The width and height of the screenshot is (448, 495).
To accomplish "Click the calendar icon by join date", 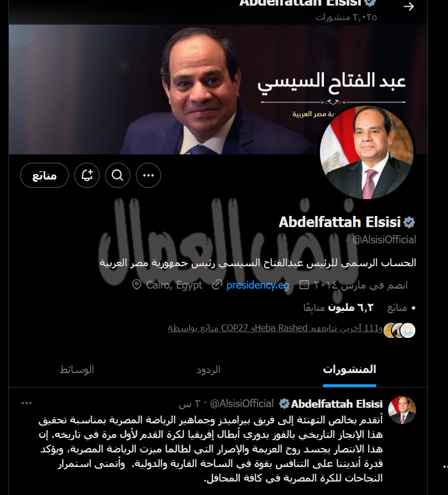I will (x=304, y=285).
